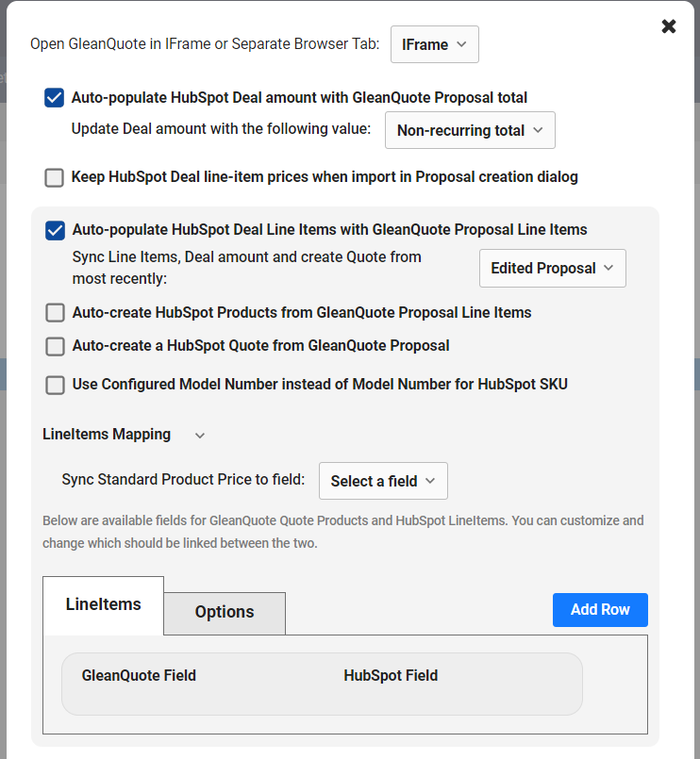Click the LineItems Mapping heading text
700x759 pixels.
point(107,435)
